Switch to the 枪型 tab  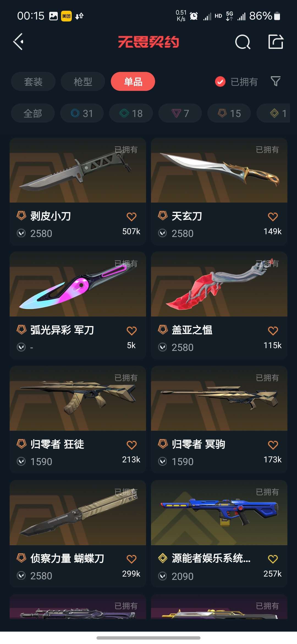pyautogui.click(x=83, y=81)
